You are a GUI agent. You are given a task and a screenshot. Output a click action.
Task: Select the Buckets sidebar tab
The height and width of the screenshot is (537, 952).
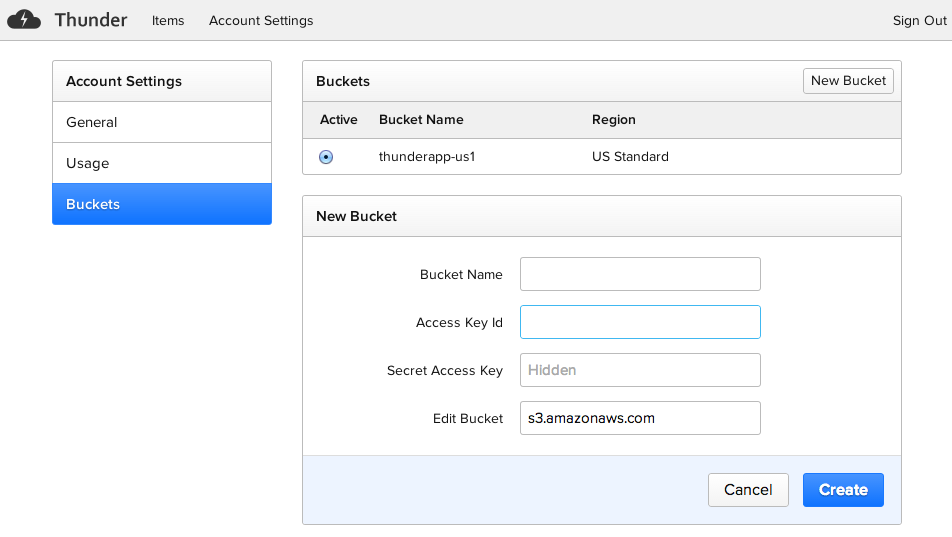pyautogui.click(x=162, y=204)
